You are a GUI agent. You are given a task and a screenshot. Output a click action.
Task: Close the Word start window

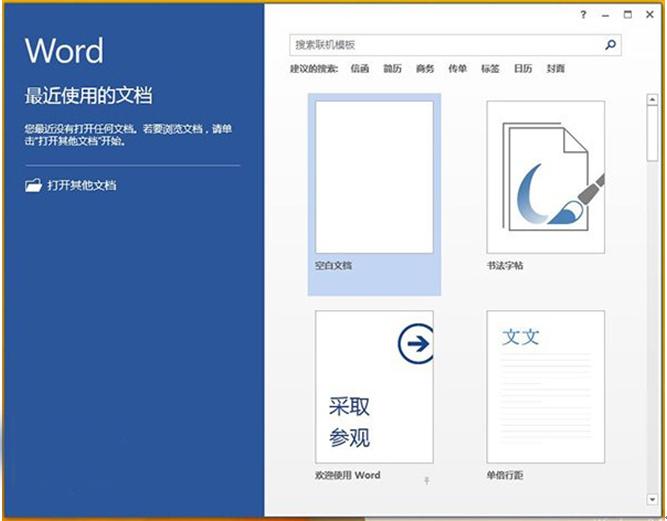(x=651, y=15)
